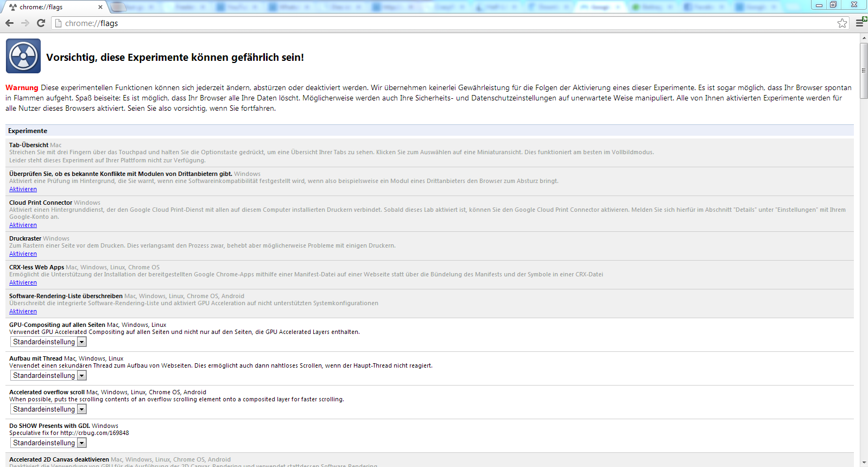
Task: Click the Druckraster experiment title
Action: (25, 238)
